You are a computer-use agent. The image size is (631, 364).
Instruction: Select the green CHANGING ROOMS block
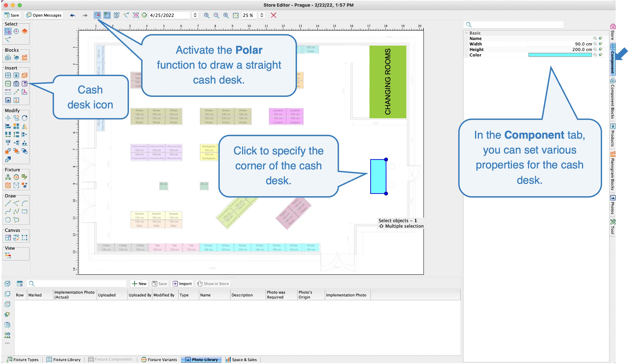point(388,82)
